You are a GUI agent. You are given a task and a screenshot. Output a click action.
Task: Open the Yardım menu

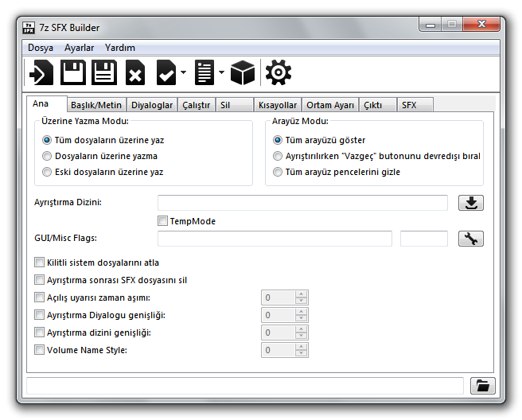point(120,48)
